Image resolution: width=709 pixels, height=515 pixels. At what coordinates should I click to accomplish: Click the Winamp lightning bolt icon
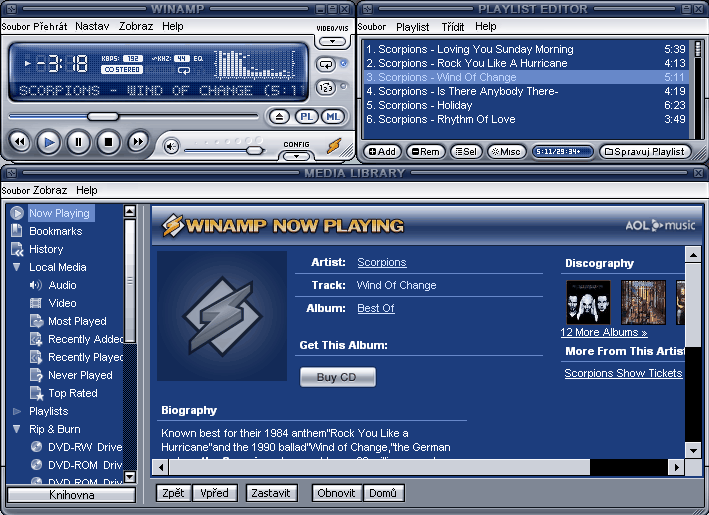point(334,146)
